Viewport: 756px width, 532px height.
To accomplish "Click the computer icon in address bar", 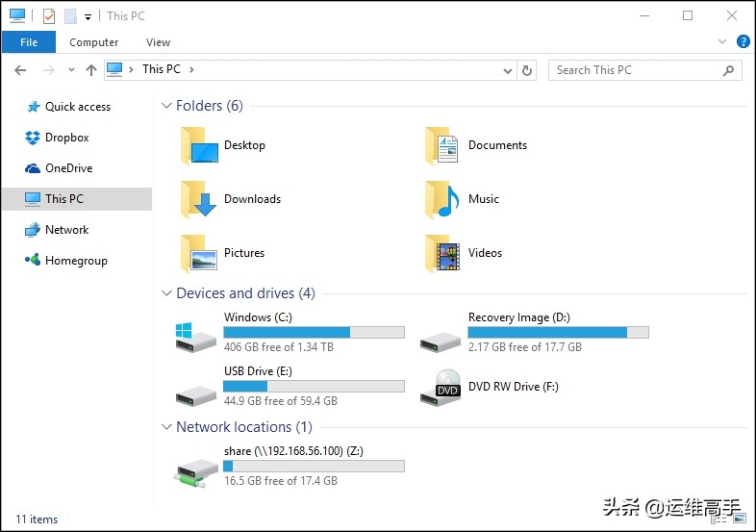I will coord(114,70).
